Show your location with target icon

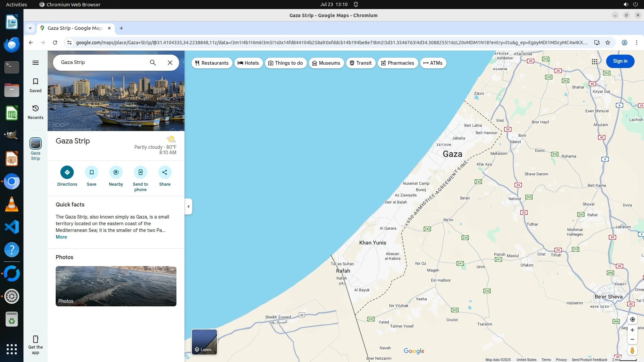[x=632, y=319]
